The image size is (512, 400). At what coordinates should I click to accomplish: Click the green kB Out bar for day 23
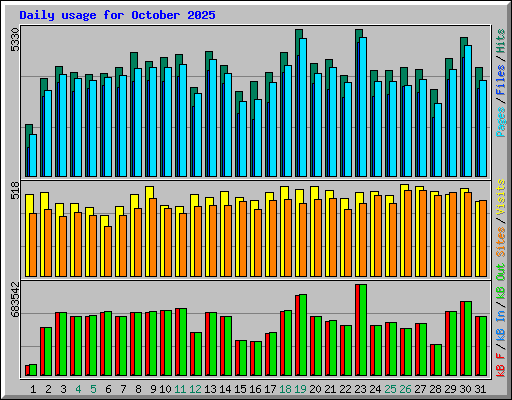pos(363,330)
